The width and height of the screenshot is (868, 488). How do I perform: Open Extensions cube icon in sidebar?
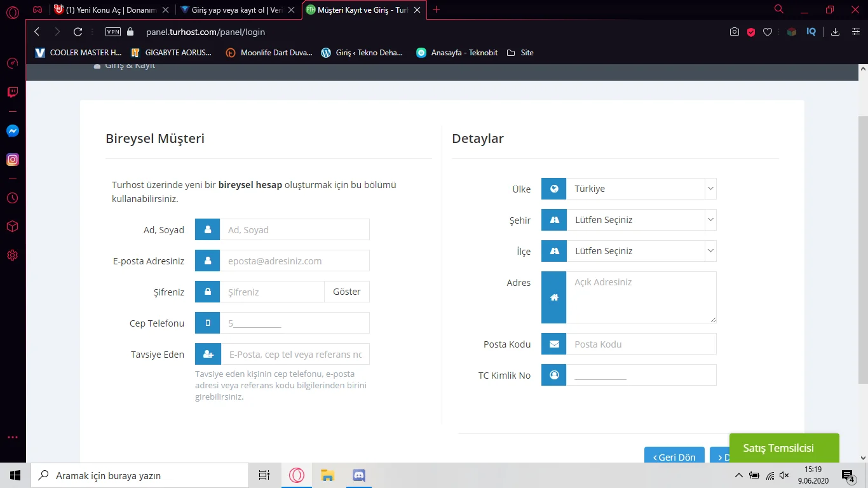pos(13,226)
